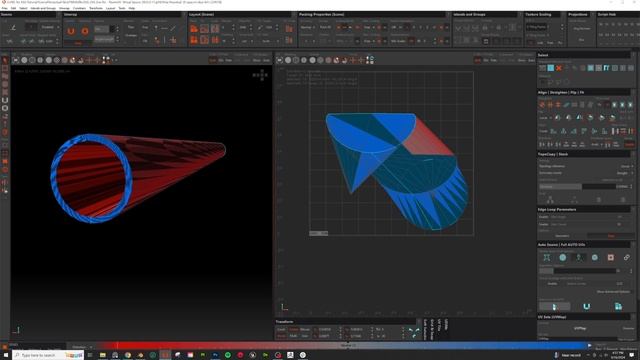Click the top button in Projections panel

(x=582, y=29)
